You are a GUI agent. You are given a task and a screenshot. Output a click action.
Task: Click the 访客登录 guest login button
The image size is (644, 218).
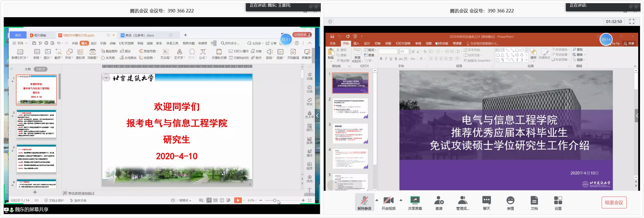302,35
